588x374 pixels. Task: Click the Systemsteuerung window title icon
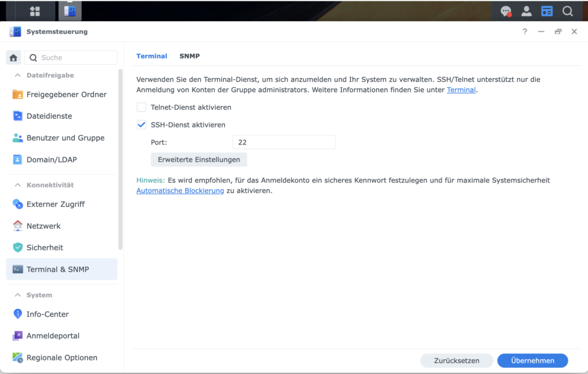[16, 32]
